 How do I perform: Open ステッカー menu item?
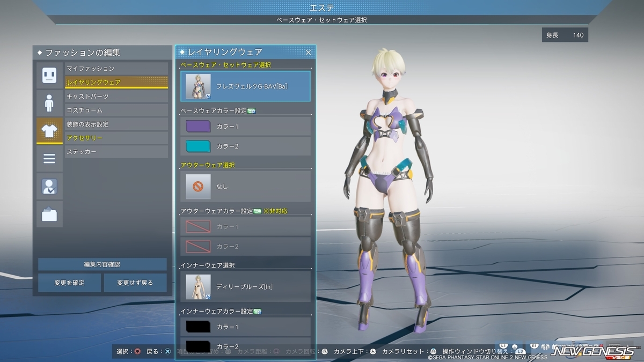coord(116,152)
